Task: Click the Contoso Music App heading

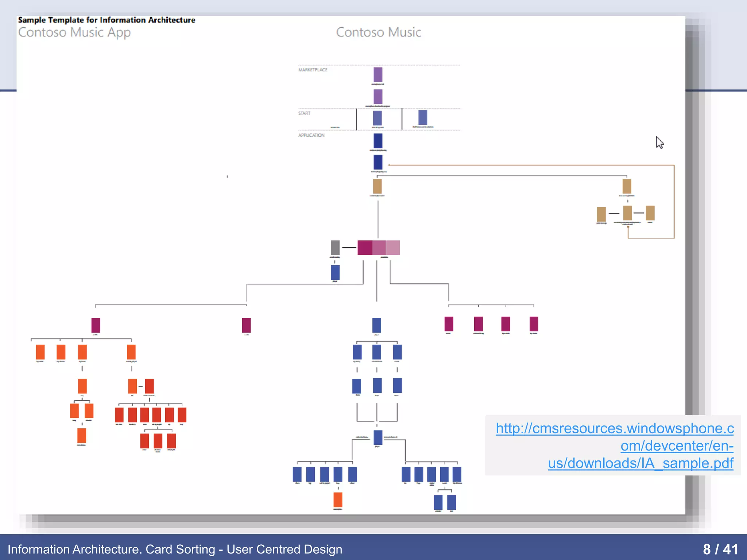Action: click(x=74, y=32)
